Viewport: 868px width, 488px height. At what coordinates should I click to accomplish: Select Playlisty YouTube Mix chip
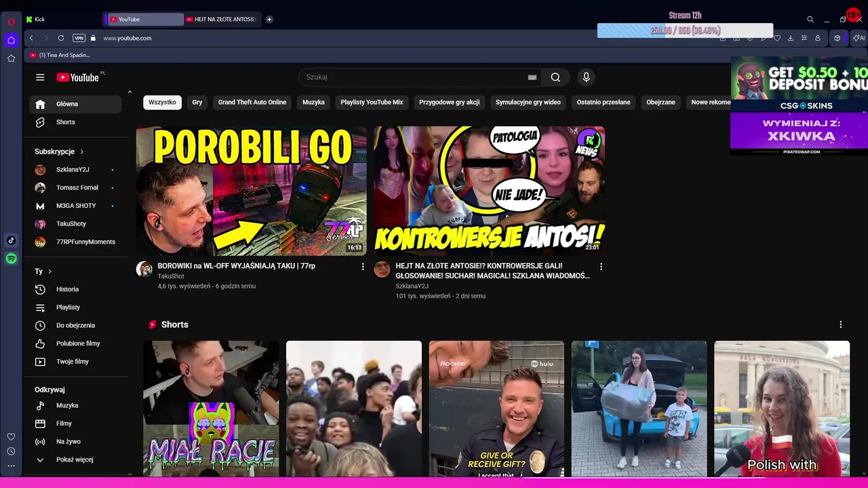pyautogui.click(x=372, y=102)
